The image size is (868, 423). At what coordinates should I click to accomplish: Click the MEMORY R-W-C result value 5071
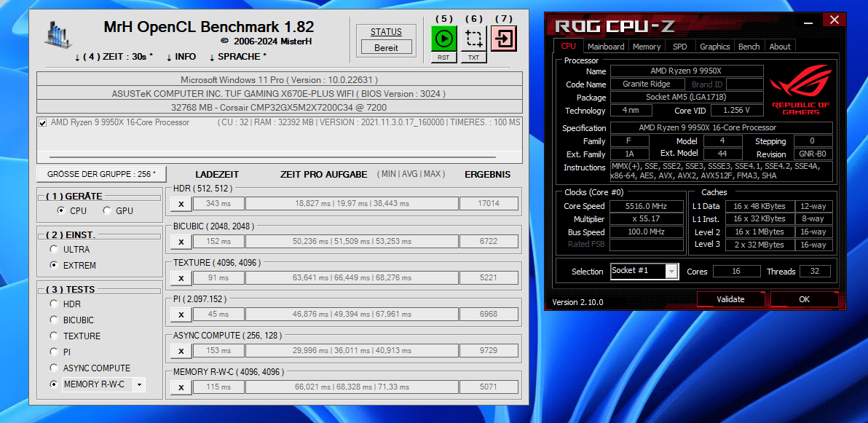489,387
